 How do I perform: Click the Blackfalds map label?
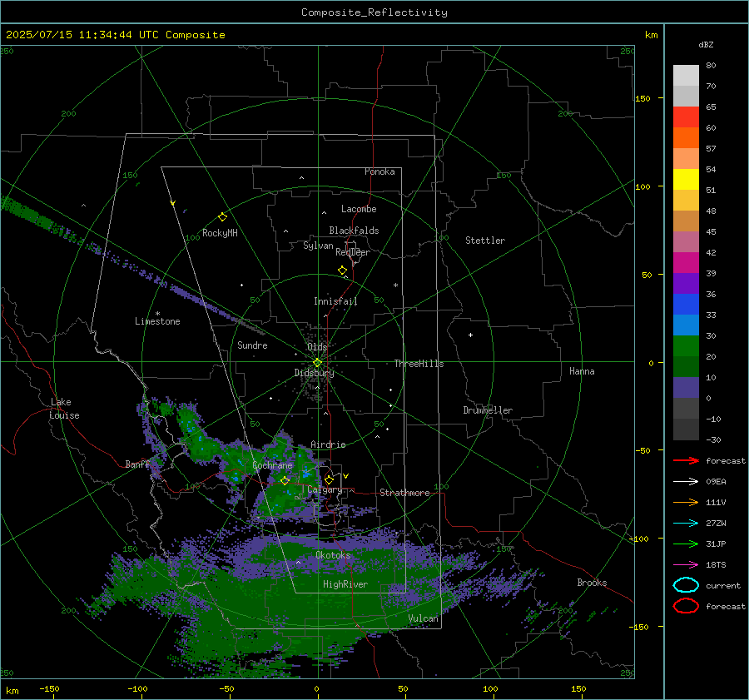tap(354, 231)
